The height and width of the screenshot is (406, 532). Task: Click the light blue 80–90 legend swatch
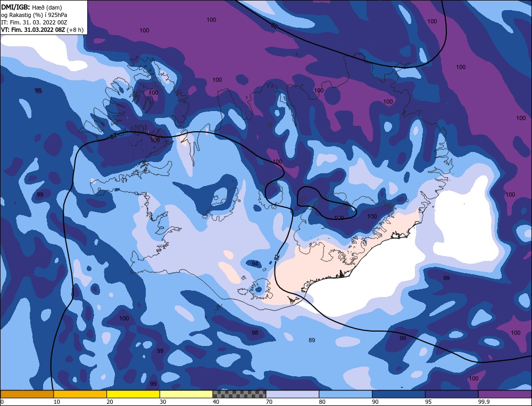pos(345,394)
